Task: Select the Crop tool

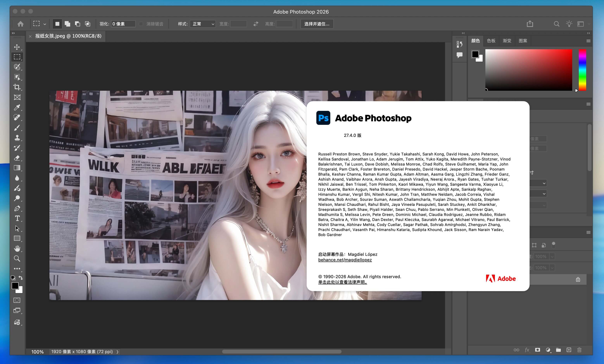Action: click(x=17, y=87)
